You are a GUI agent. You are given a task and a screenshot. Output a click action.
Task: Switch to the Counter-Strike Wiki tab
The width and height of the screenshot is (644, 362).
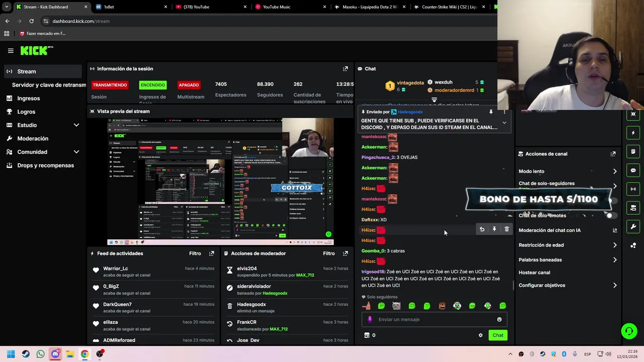[450, 7]
